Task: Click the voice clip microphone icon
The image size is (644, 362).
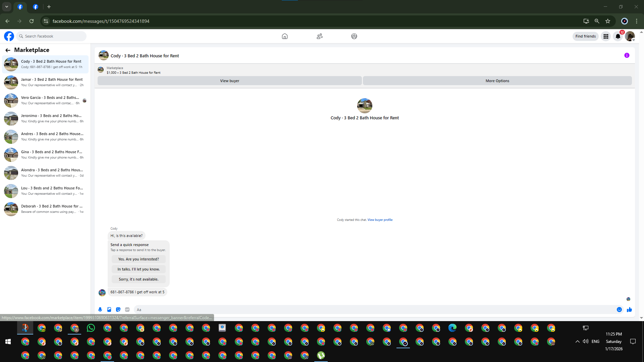Action: 100,310
